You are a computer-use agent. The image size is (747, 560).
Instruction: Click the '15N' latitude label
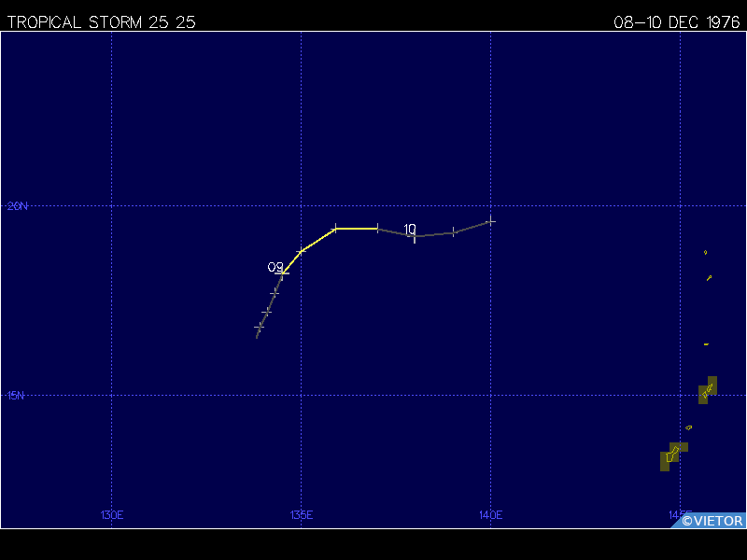click(16, 395)
